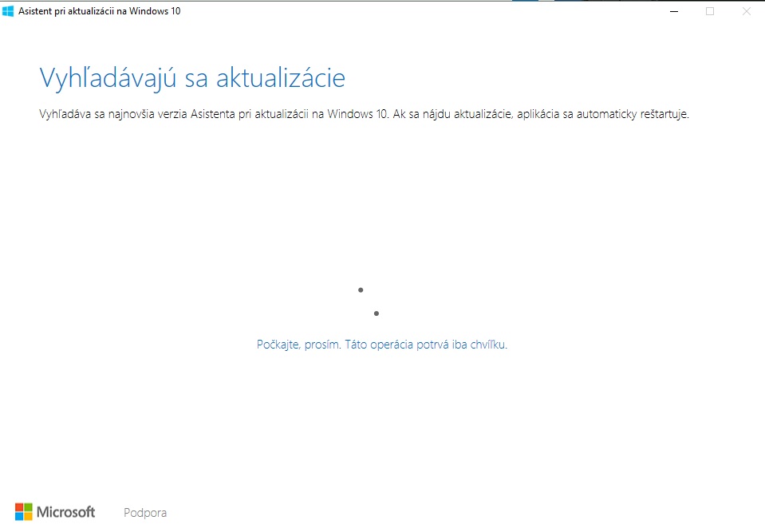Minimize the Windows 10 update assistant window

[674, 11]
